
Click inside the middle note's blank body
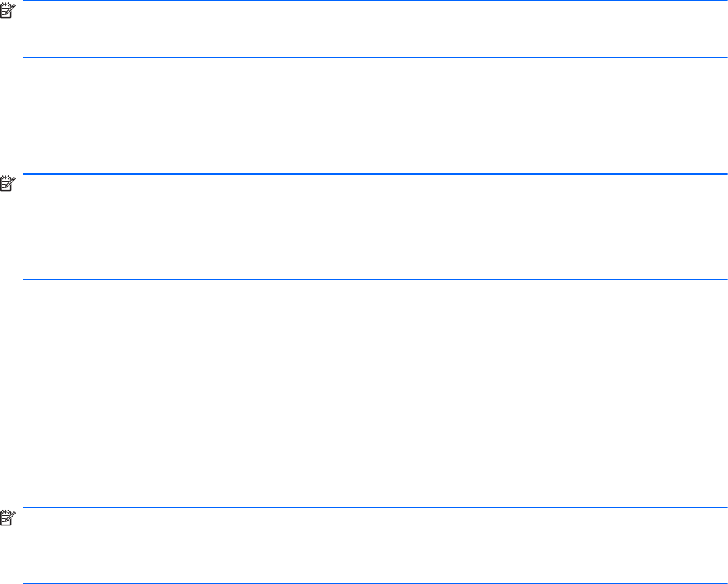(376, 227)
